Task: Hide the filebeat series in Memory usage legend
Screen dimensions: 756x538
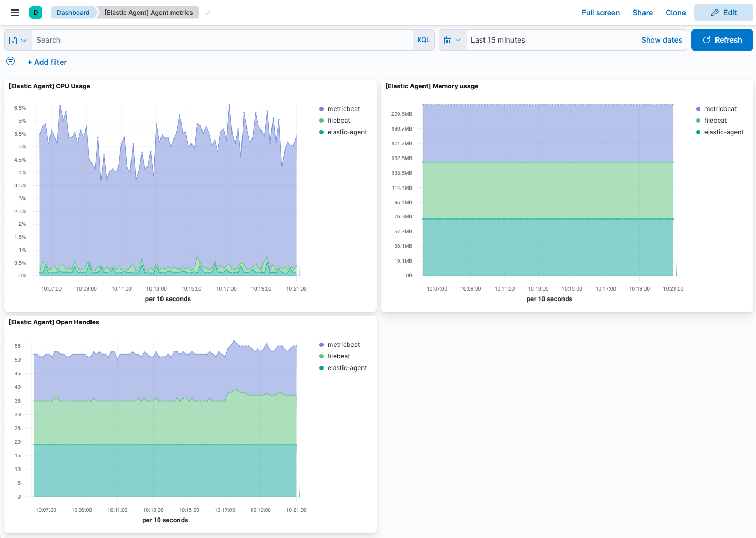Action: [x=715, y=120]
